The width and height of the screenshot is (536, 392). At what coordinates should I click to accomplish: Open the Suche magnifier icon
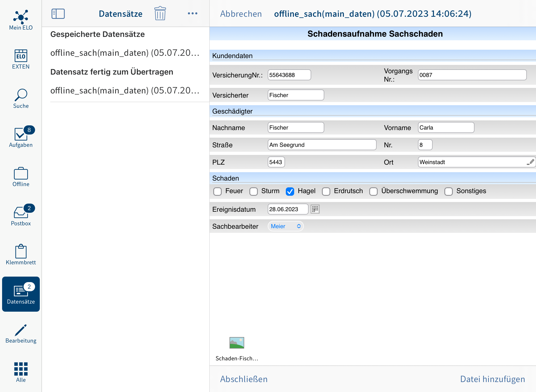pyautogui.click(x=21, y=99)
